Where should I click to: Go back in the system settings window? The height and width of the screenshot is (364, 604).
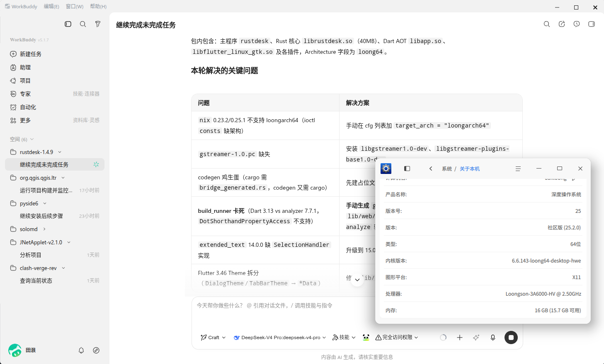click(x=431, y=169)
